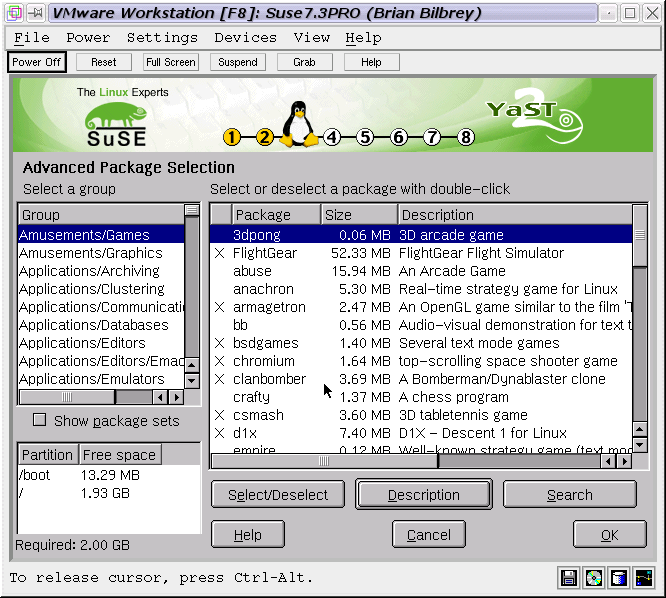666x598 pixels.
Task: Click the Search button
Action: (569, 495)
